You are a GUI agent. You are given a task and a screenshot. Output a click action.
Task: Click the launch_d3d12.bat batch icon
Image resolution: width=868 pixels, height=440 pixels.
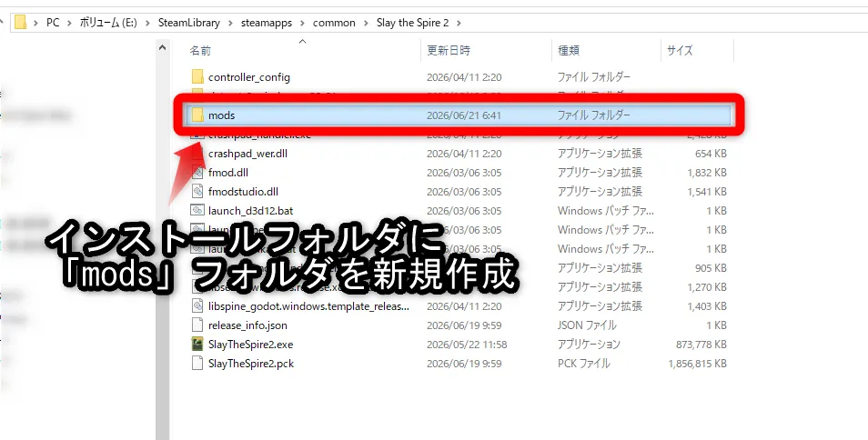197,211
